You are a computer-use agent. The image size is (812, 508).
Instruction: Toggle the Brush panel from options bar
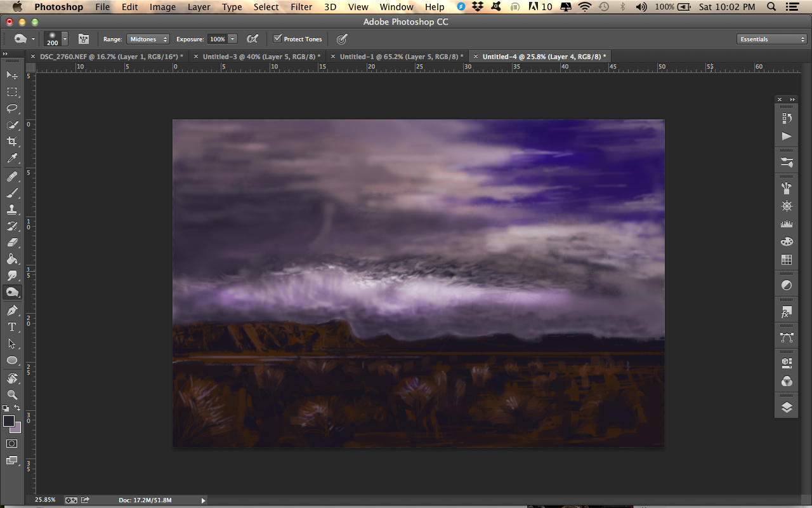click(x=84, y=39)
